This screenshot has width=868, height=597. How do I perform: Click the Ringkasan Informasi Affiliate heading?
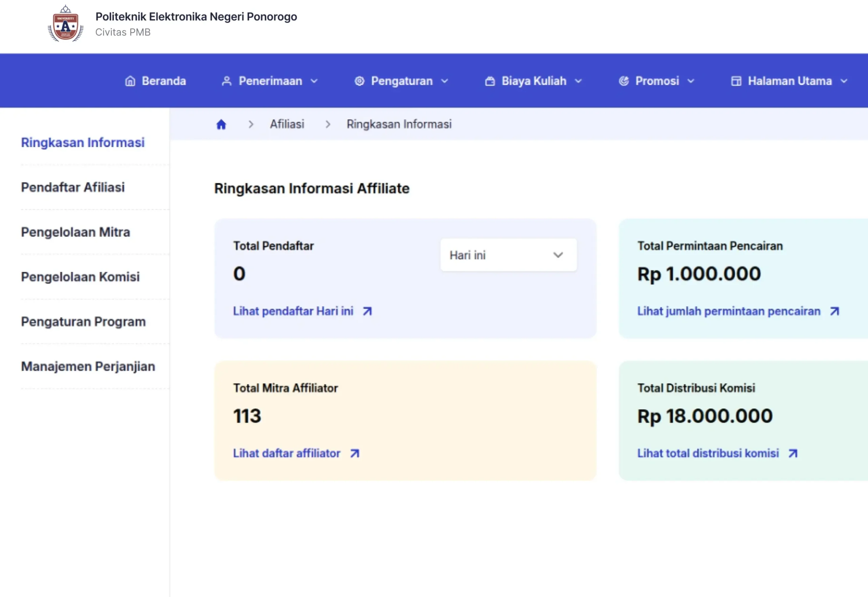click(312, 189)
